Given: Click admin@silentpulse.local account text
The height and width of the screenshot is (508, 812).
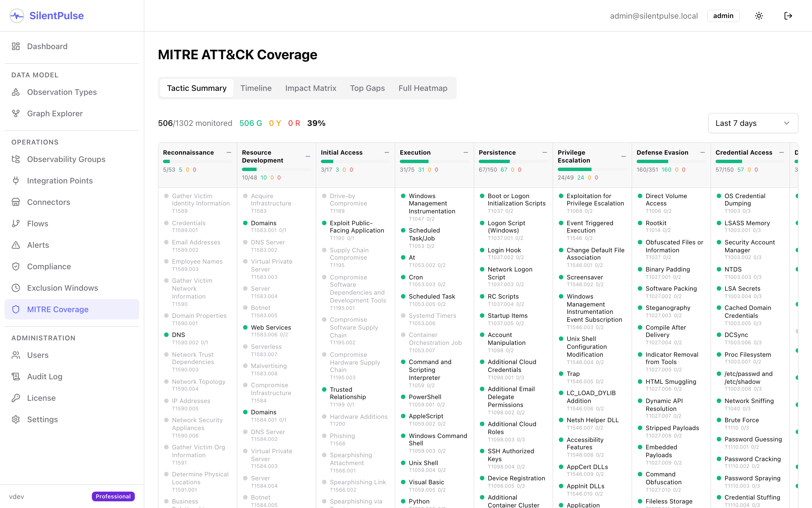Looking at the screenshot, I should pos(654,16).
